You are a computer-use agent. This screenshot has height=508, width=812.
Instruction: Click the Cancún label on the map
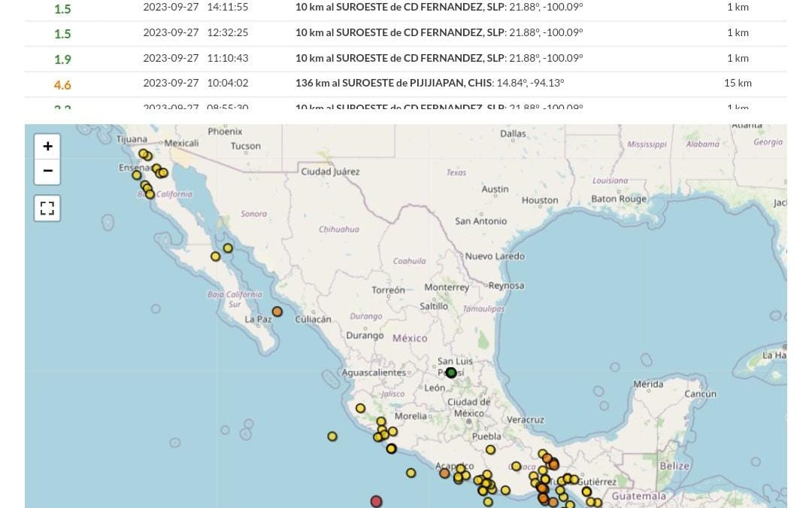pos(700,394)
